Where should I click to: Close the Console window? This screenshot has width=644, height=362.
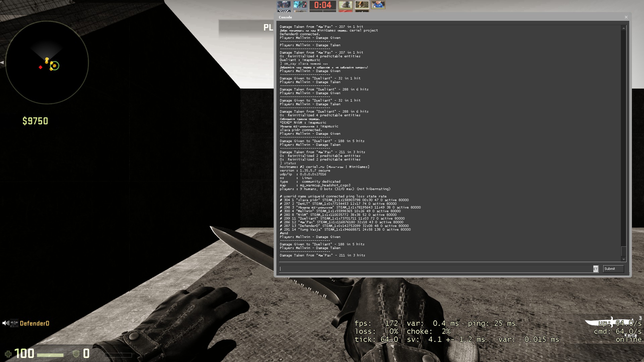tap(626, 17)
